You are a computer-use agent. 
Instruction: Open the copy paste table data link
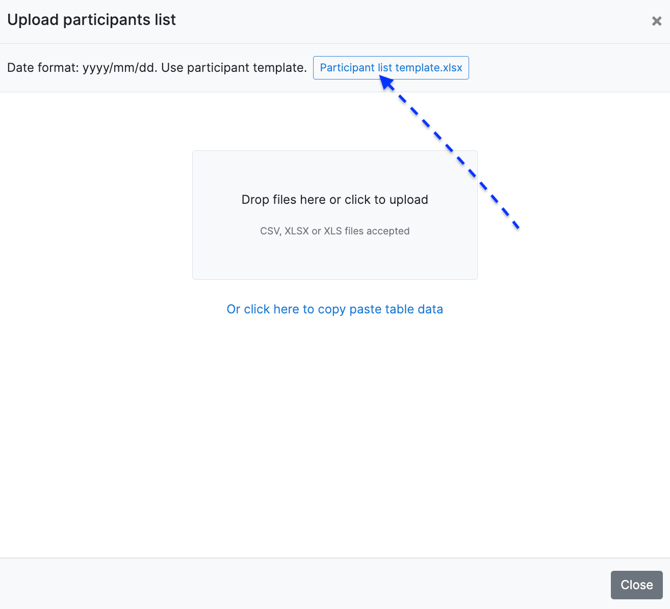pyautogui.click(x=335, y=309)
